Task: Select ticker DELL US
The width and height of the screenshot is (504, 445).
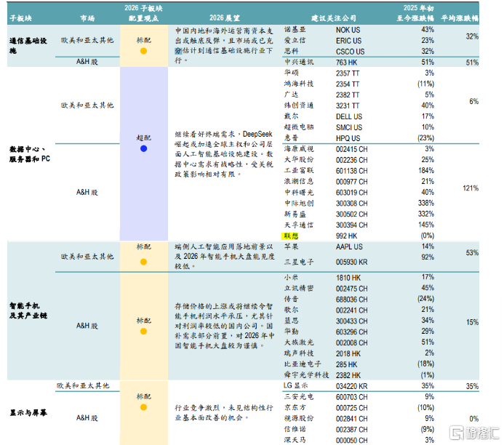Action: point(349,116)
